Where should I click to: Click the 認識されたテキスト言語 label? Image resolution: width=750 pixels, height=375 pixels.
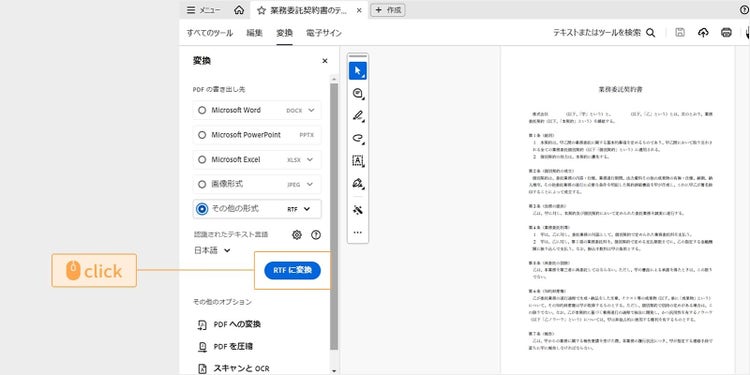pyautogui.click(x=231, y=234)
